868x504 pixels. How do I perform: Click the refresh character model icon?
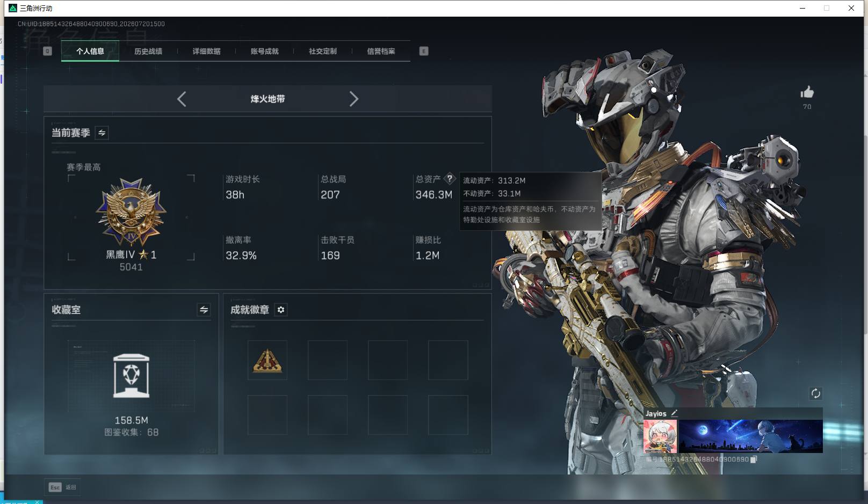815,393
